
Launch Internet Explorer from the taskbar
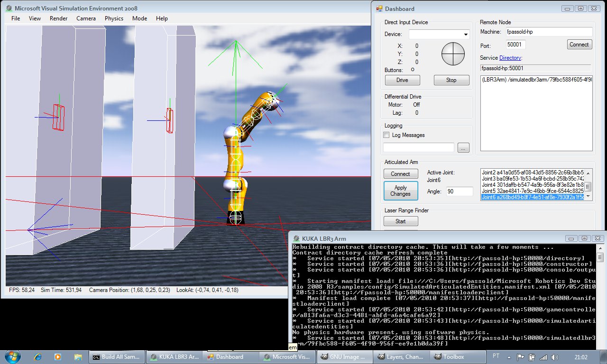pos(38,356)
